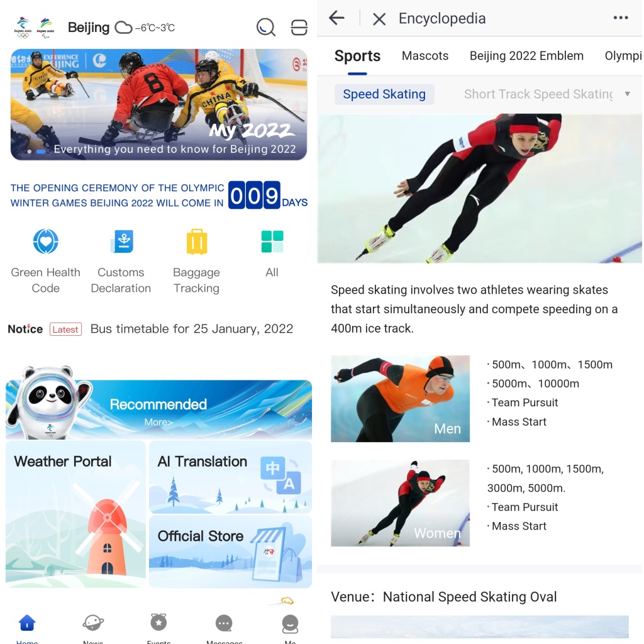Go to News via planet icon
This screenshot has height=644, width=644.
(93, 623)
